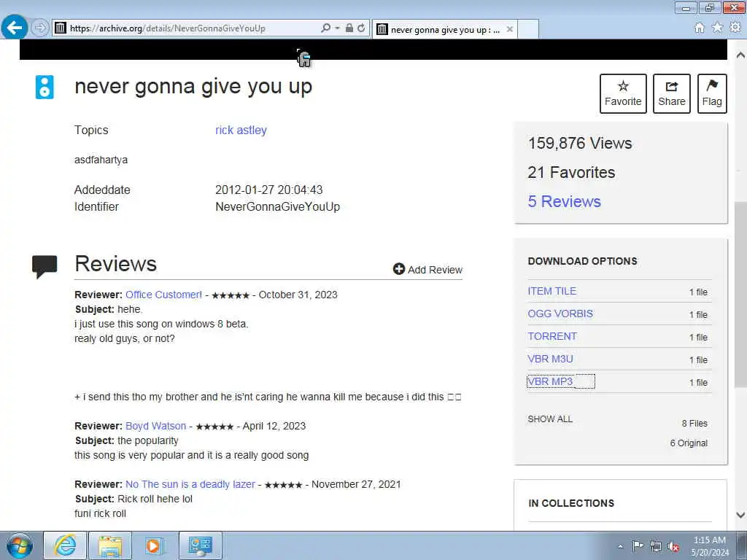The image size is (747, 560).
Task: Click SHOW ALL download files
Action: point(550,419)
